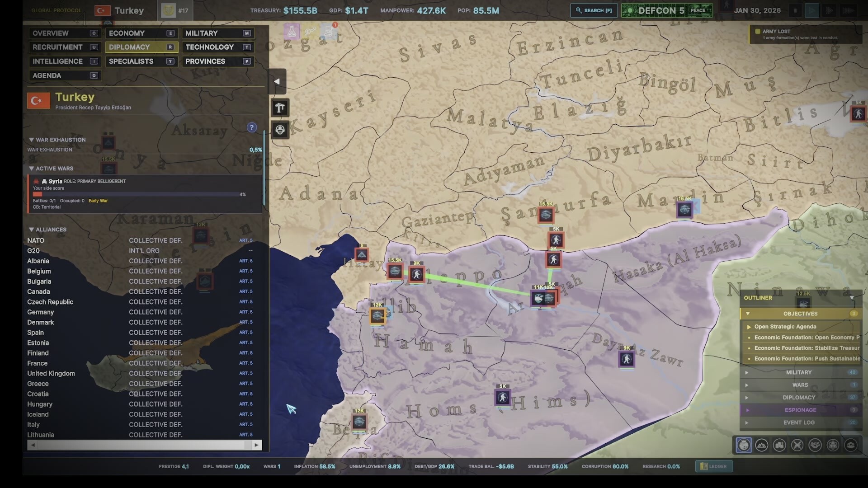Open the economy trend notification icon
Viewport: 868px width, 488px height.
pyautogui.click(x=310, y=32)
